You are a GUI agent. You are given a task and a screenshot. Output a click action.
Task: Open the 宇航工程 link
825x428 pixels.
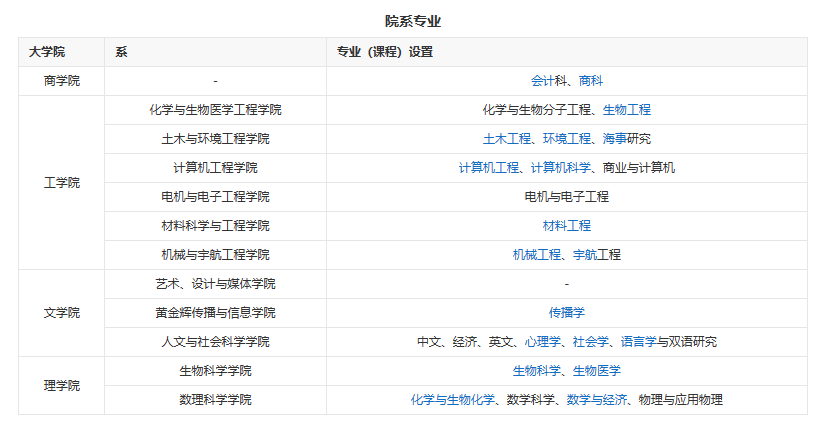pyautogui.click(x=597, y=255)
